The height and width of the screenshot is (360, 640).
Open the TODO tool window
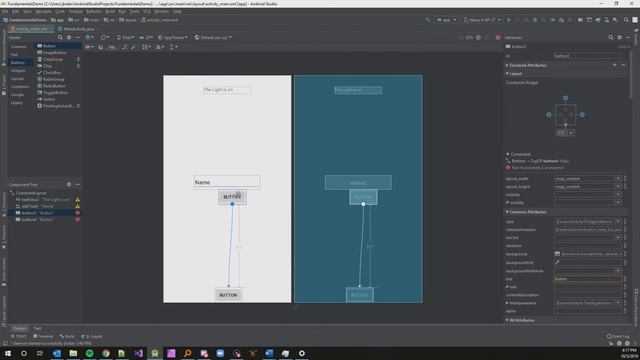pos(19,336)
